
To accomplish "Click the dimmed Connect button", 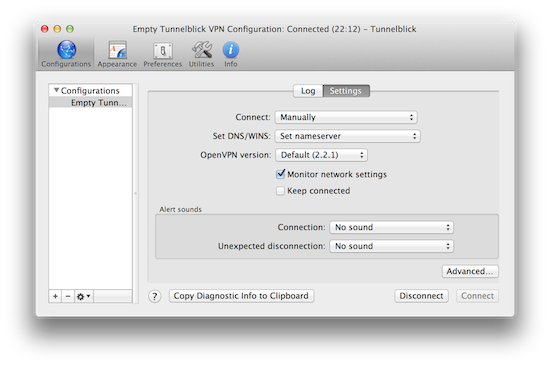I will [x=477, y=296].
